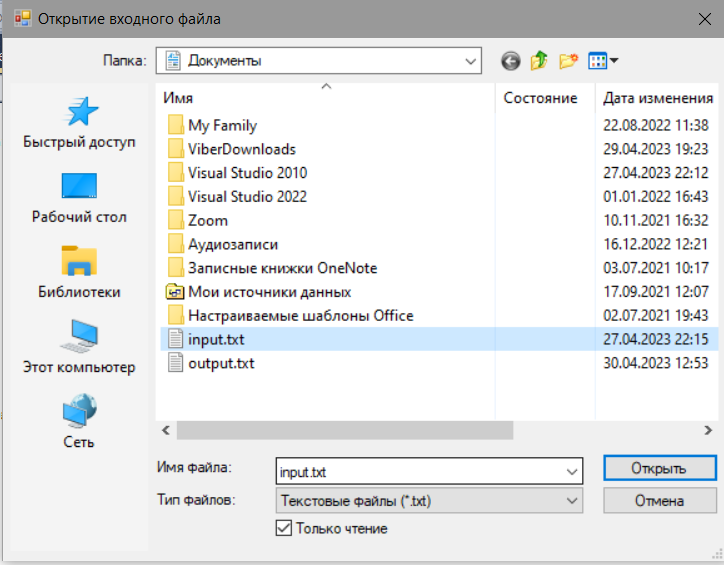Sort by the Дата изменения column header
The image size is (724, 565).
click(658, 98)
